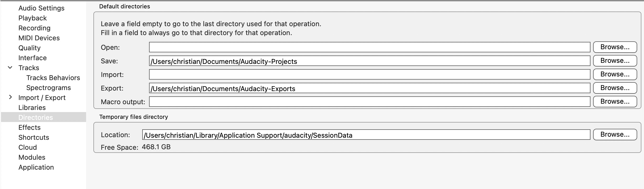Screen dimensions: 644x189
Task: Collapse the Tracks tree section
Action: point(10,68)
